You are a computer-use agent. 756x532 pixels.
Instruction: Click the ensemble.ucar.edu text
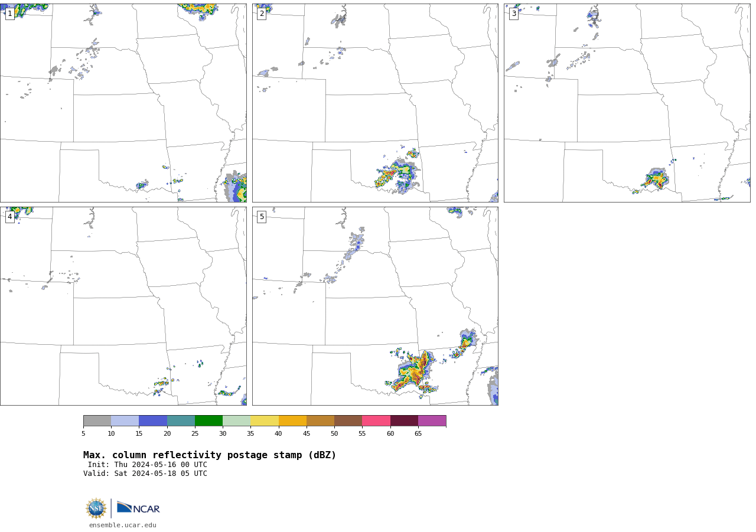[x=123, y=525]
